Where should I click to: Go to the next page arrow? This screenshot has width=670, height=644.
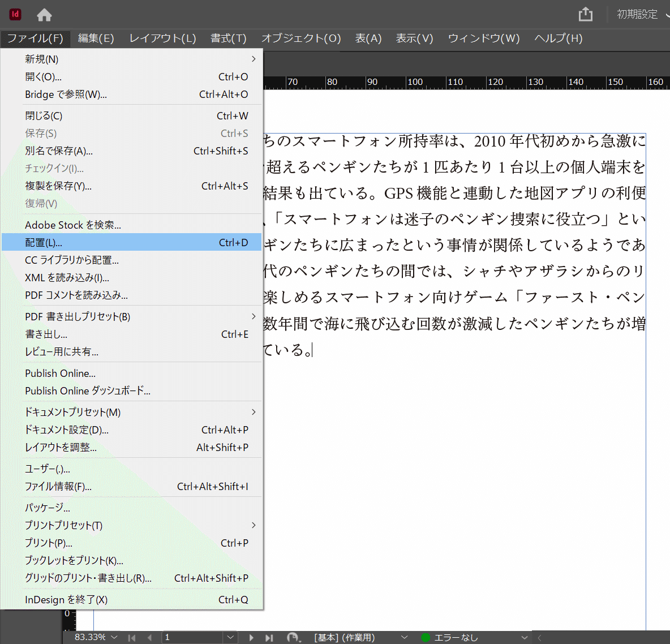point(251,638)
